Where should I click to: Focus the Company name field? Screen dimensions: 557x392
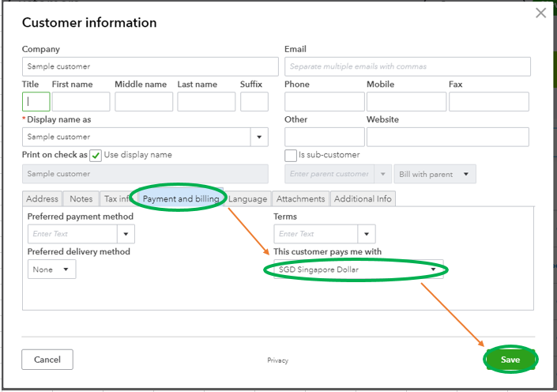[150, 66]
